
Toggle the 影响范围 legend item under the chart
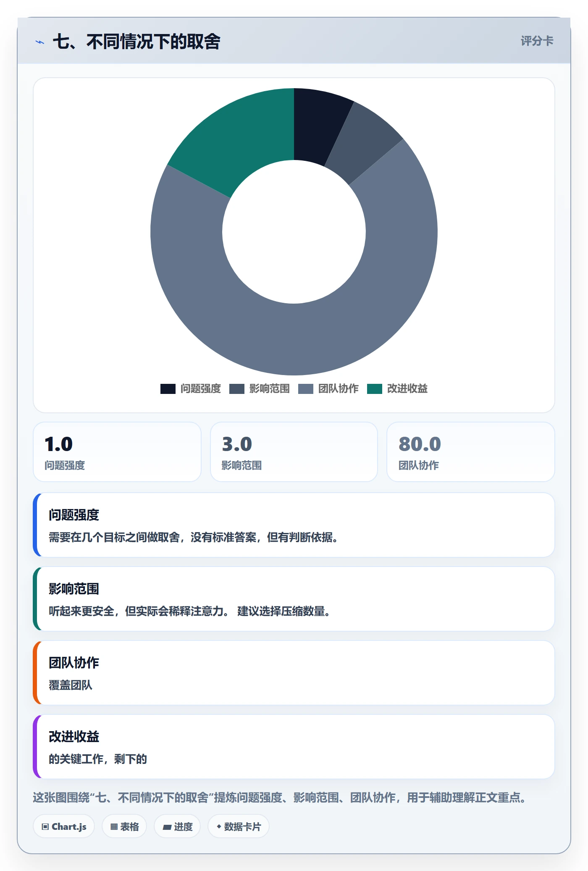coord(260,388)
